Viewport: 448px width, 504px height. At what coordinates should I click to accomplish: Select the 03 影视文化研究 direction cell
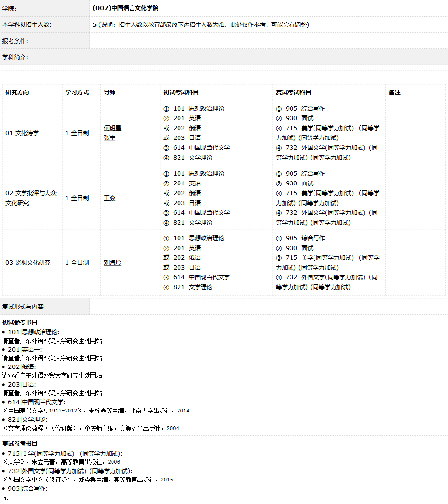point(28,263)
